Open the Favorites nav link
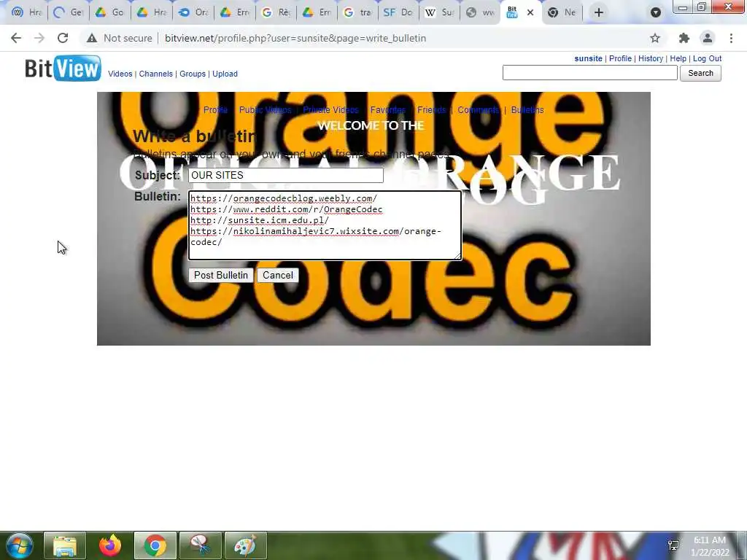 388,110
